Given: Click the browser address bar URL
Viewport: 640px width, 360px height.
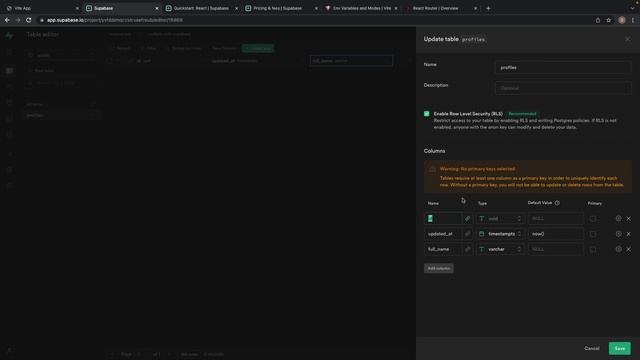Looking at the screenshot, I should tap(115, 20).
